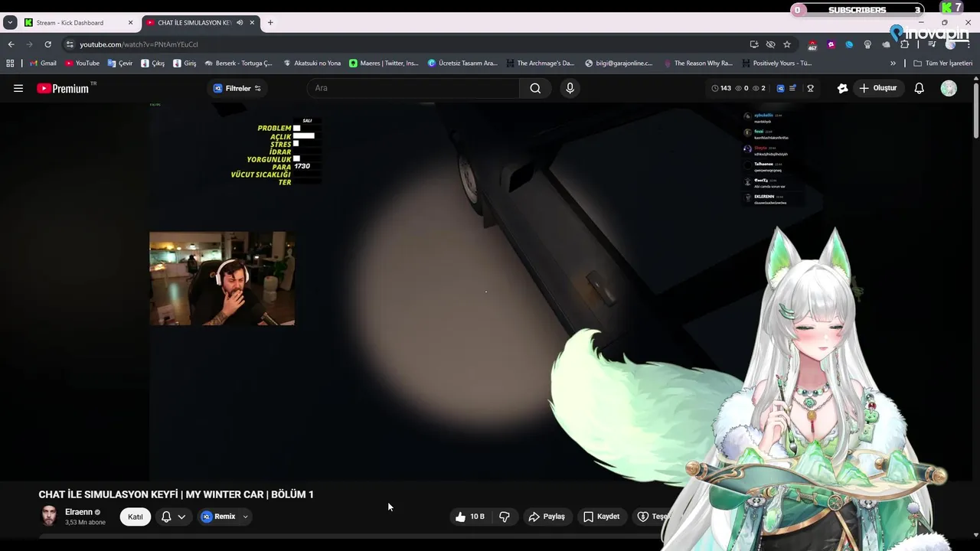Close the Stream - Kick Dashboard tab

(x=130, y=23)
